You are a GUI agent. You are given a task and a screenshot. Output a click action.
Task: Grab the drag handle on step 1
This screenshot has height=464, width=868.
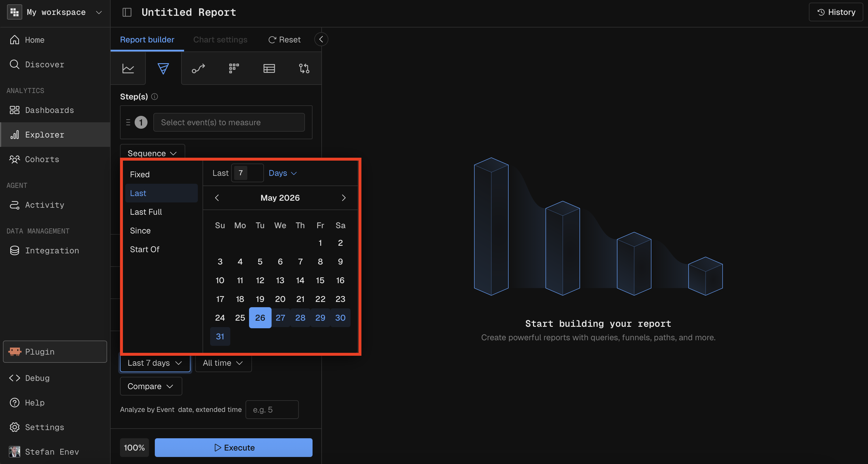point(128,122)
